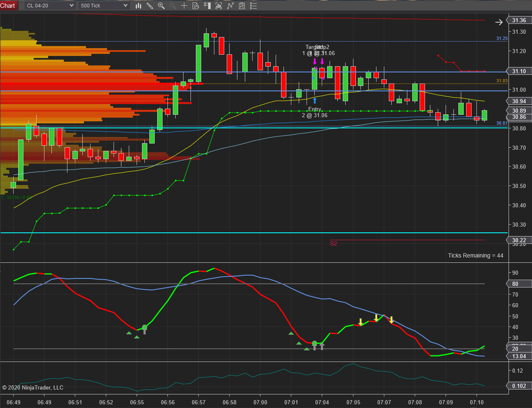This screenshot has width=532, height=408.
Task: Click the 31.30 price axis label
Action: [x=519, y=32]
